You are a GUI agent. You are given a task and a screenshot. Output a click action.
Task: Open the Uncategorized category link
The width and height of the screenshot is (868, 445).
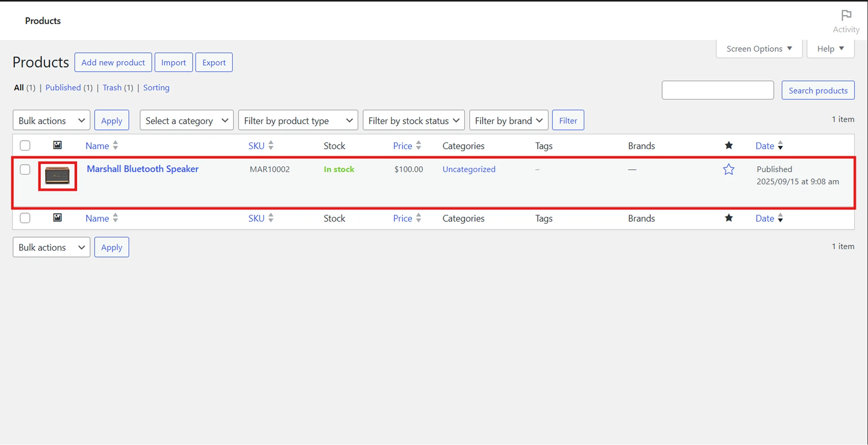click(x=468, y=169)
